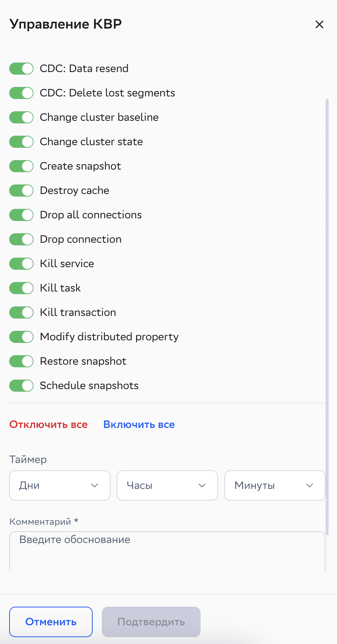This screenshot has height=644, width=337.
Task: Focus the Комментарий justification text field
Action: tap(167, 551)
